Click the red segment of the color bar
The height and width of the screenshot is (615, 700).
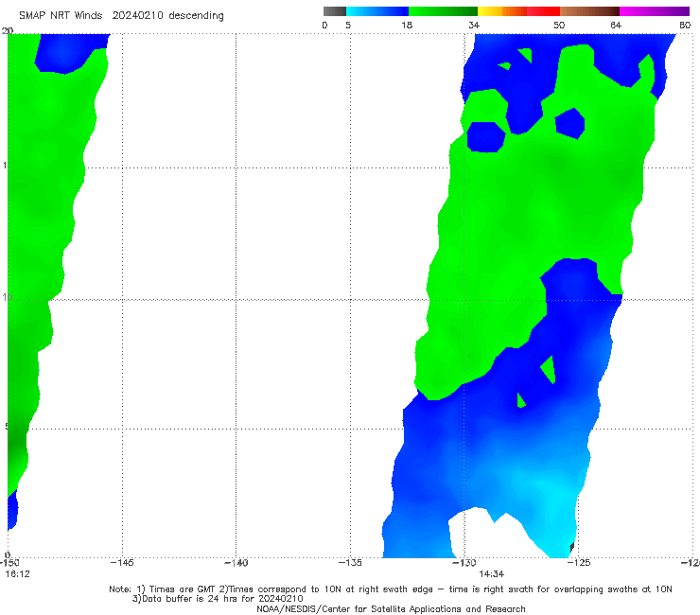click(x=543, y=11)
